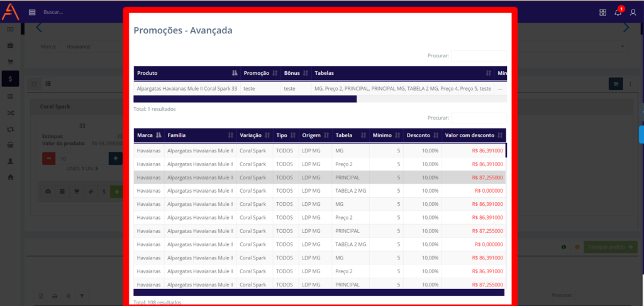The height and width of the screenshot is (306, 644).
Task: Open the notifications bell icon
Action: click(618, 13)
